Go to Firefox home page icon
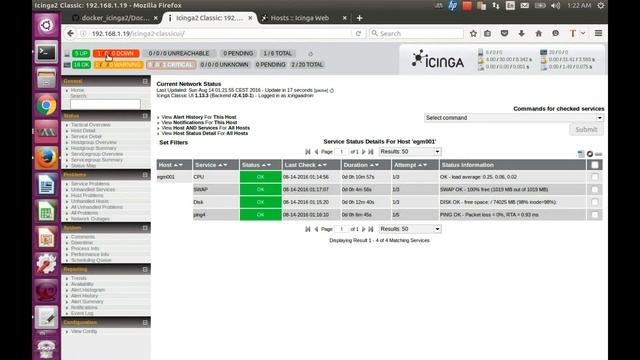Screen dimensions: 640x360 (x=538, y=33)
